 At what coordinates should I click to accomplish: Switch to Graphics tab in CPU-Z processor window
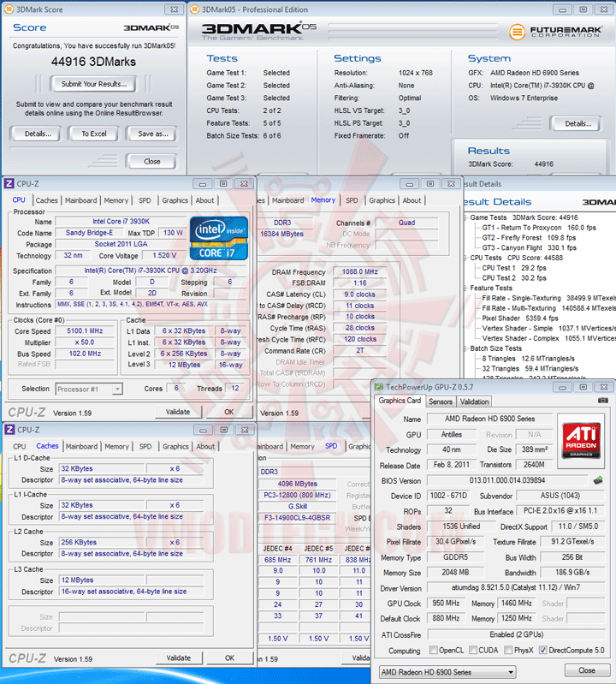coord(175,200)
